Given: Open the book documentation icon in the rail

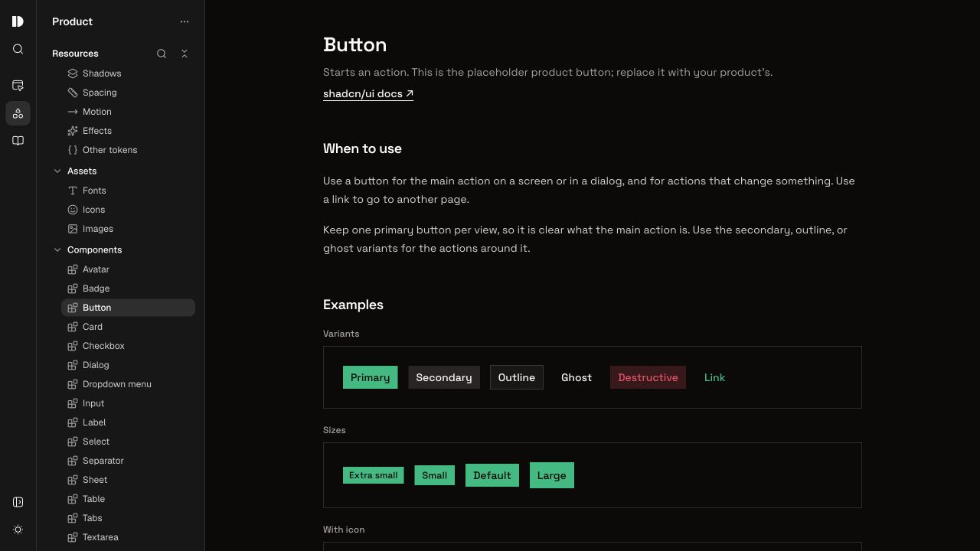Looking at the screenshot, I should click(18, 141).
